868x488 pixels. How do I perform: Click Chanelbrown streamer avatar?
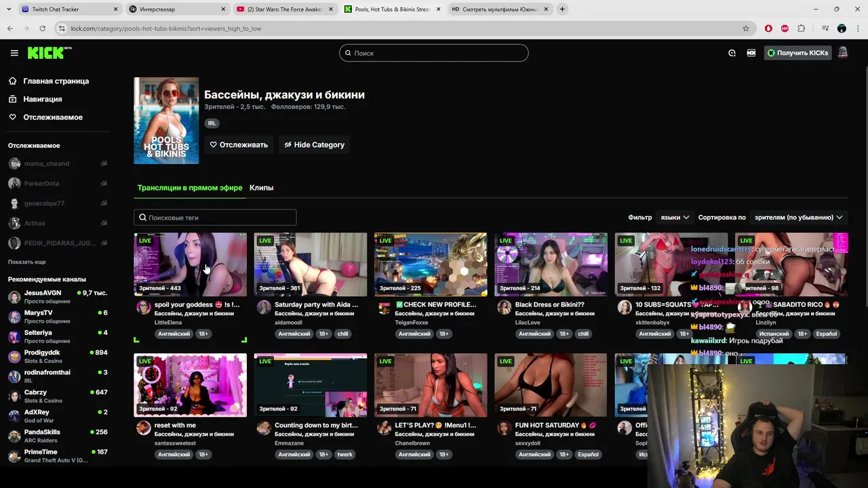[384, 428]
